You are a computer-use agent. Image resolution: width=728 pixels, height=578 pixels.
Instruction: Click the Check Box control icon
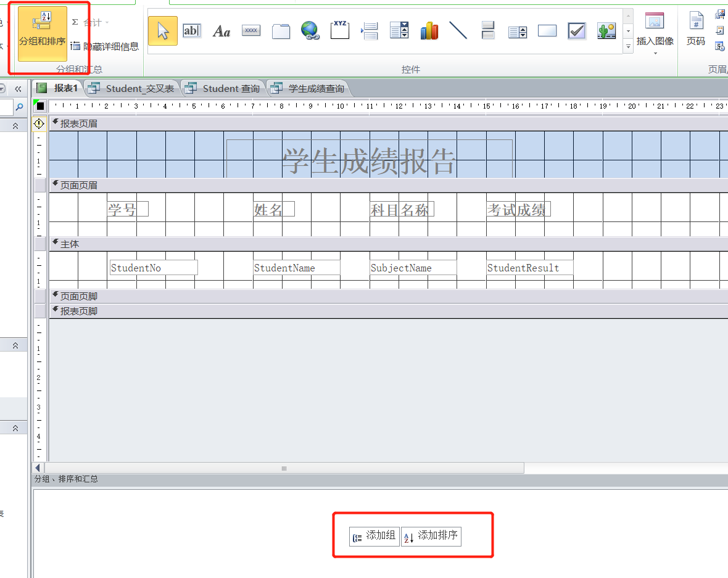(x=577, y=31)
